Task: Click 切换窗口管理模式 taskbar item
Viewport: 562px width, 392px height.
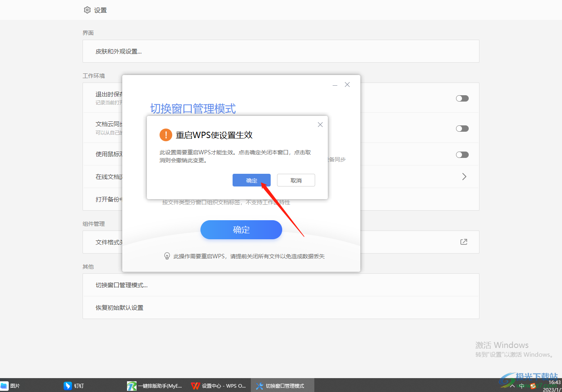Action: 282,386
